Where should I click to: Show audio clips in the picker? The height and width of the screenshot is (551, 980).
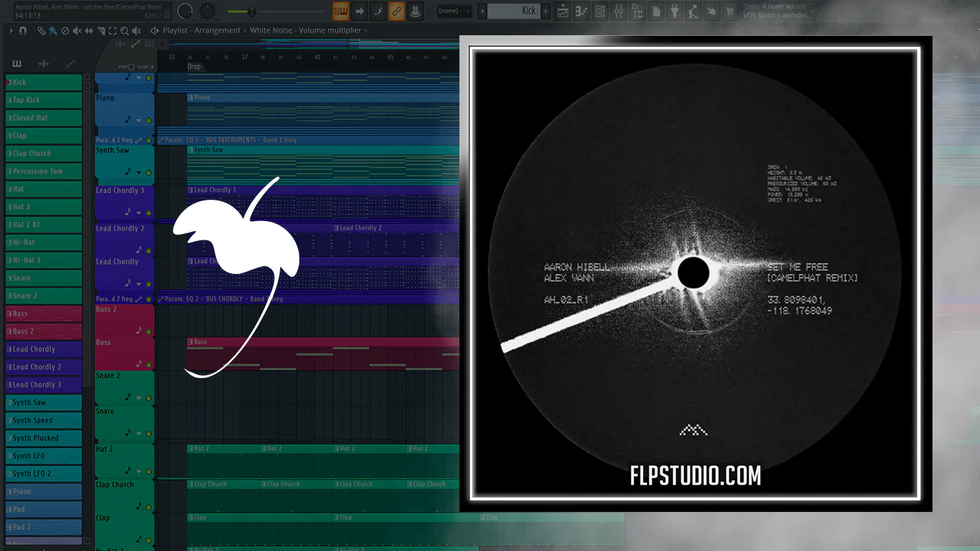coord(44,64)
